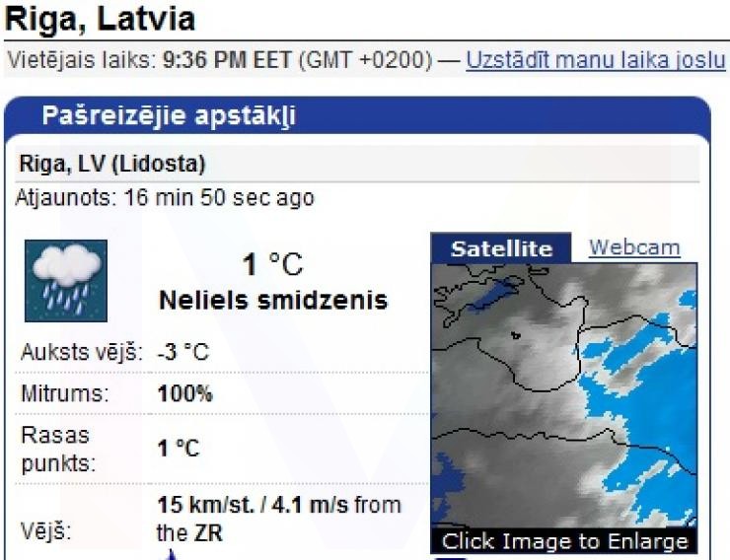The height and width of the screenshot is (560, 730).
Task: Click the 'Uzstādīt manu laika joslu' link
Action: (596, 58)
